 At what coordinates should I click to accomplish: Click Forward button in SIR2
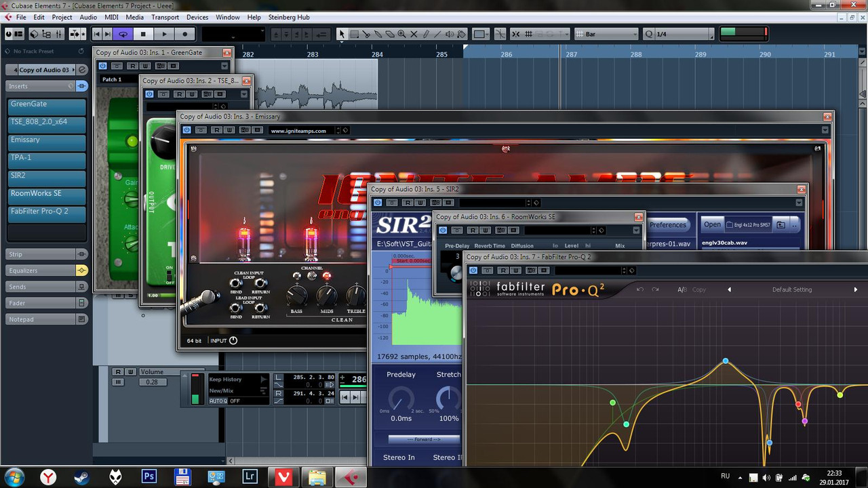click(x=424, y=439)
